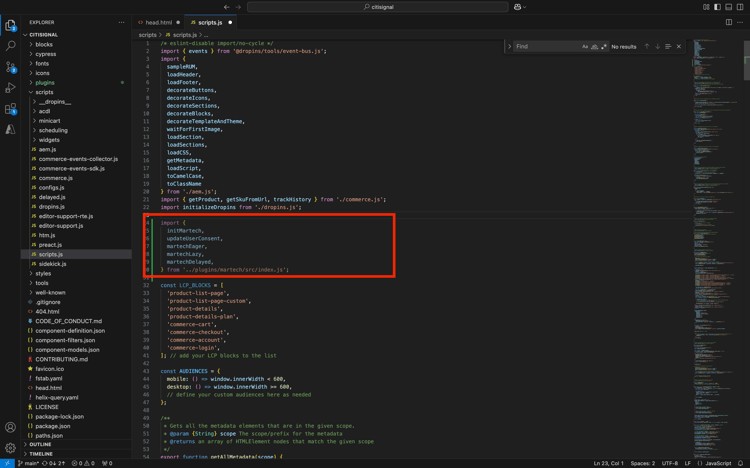Split the editor right
The image size is (750, 468).
click(729, 22)
